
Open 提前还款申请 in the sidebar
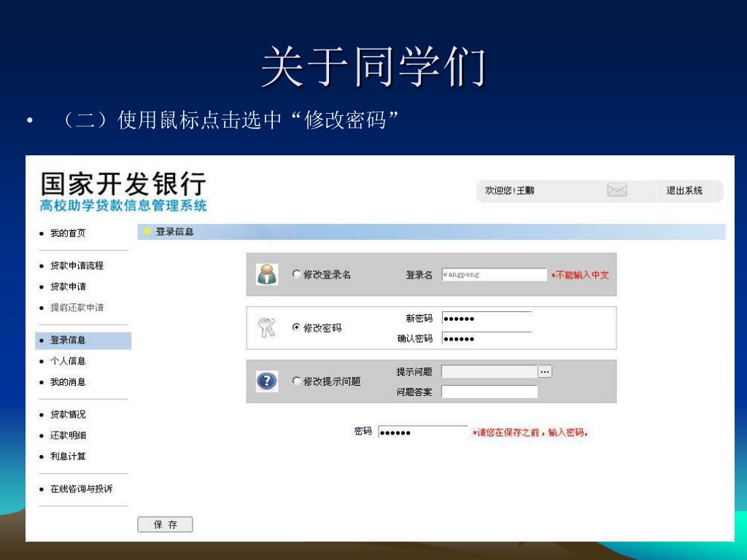point(77,307)
